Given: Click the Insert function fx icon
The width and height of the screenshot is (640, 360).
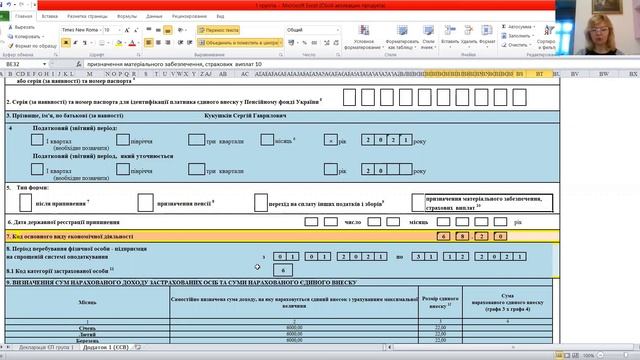Looking at the screenshot, I should [x=79, y=64].
